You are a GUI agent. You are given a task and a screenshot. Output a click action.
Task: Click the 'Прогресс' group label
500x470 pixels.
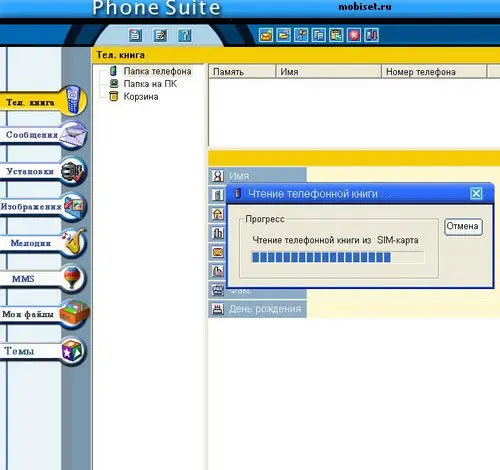tap(265, 219)
